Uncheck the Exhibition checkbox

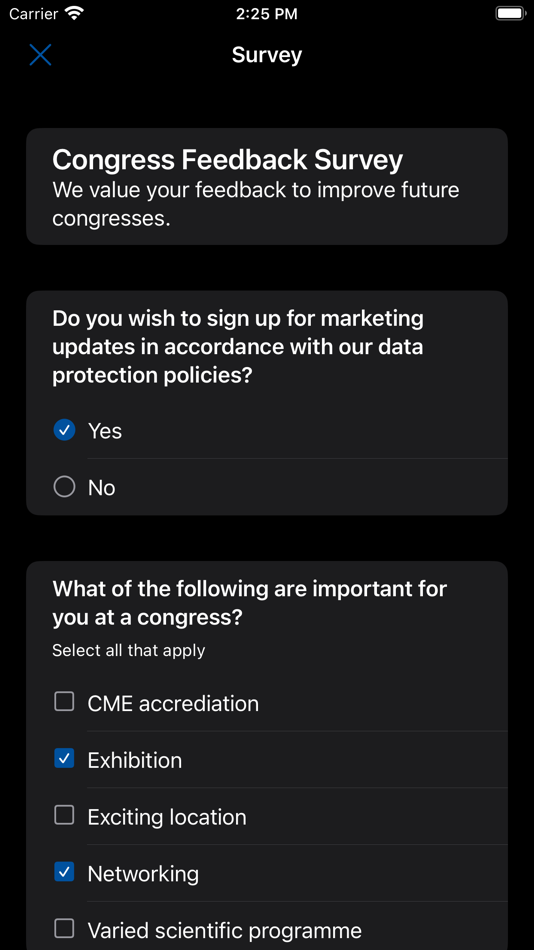pos(64,758)
